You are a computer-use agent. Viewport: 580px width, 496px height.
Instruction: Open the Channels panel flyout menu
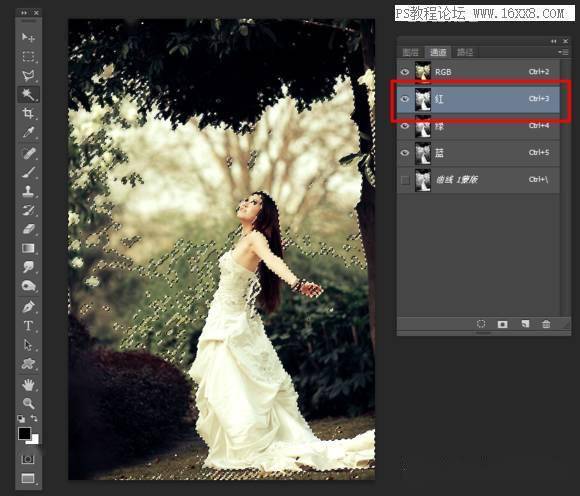tap(563, 52)
